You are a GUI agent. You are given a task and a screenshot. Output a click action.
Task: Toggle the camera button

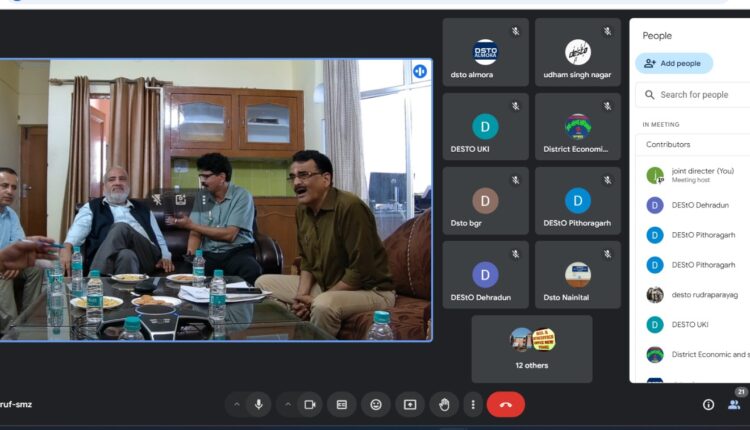310,404
